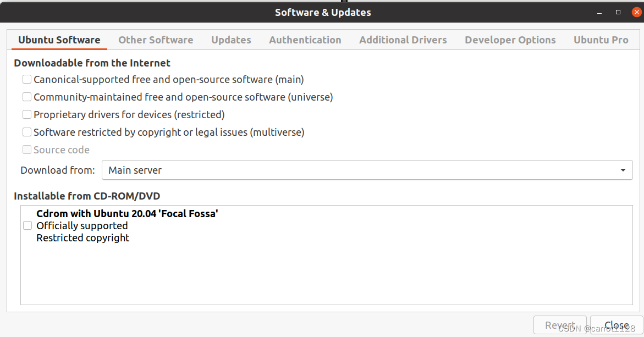The image size is (644, 337).
Task: Click the 'Restricted copyright' text row
Action: 83,238
